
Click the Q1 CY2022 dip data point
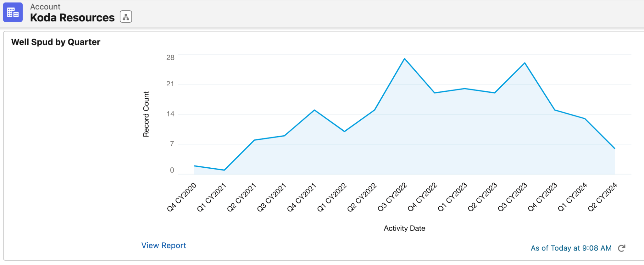pyautogui.click(x=345, y=131)
